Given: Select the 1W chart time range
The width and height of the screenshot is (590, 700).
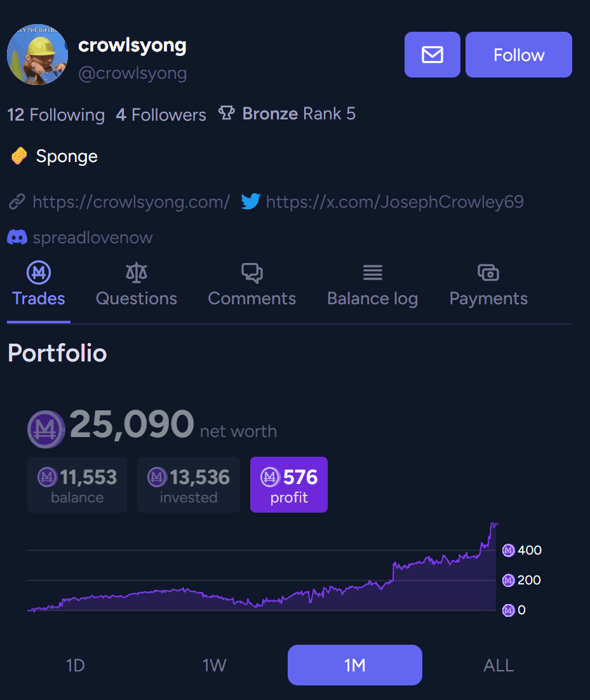Looking at the screenshot, I should pos(214,665).
